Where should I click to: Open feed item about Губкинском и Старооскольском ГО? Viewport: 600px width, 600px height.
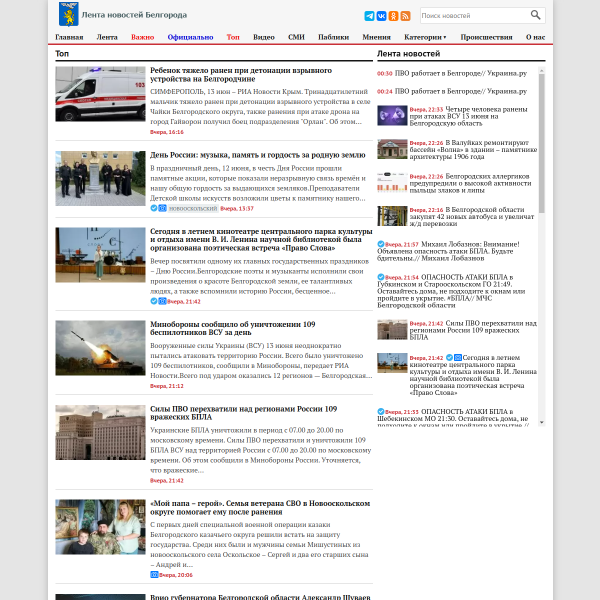[451, 291]
